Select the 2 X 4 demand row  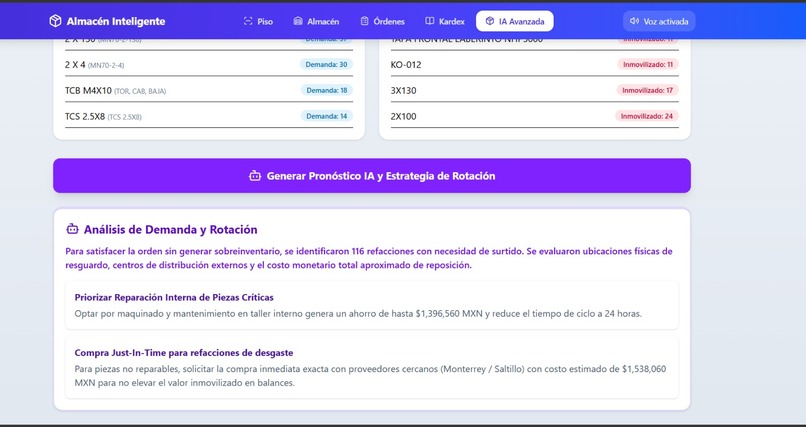(x=209, y=65)
